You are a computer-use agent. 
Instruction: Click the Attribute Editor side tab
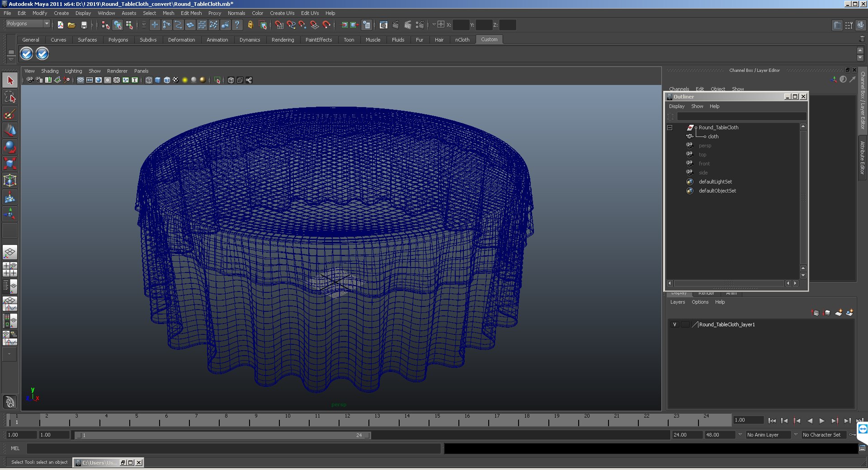tap(862, 157)
